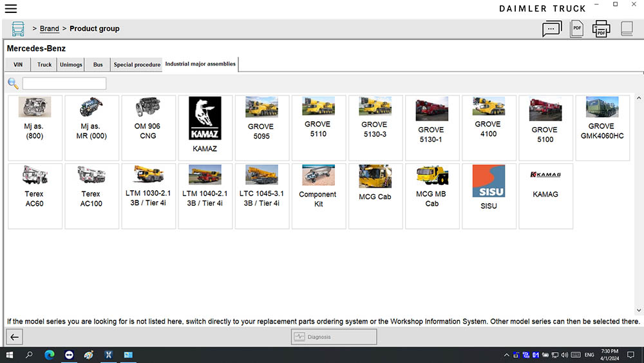Select LTM 1040-2.1 3B / Tier 4i tile
644x363 pixels.
pos(205,196)
